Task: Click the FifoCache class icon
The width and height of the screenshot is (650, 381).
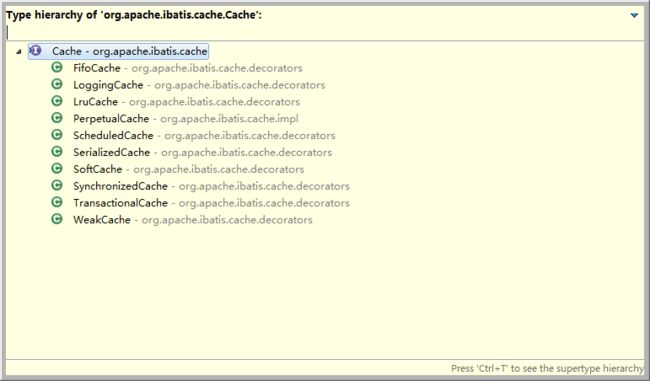Action: pos(57,68)
